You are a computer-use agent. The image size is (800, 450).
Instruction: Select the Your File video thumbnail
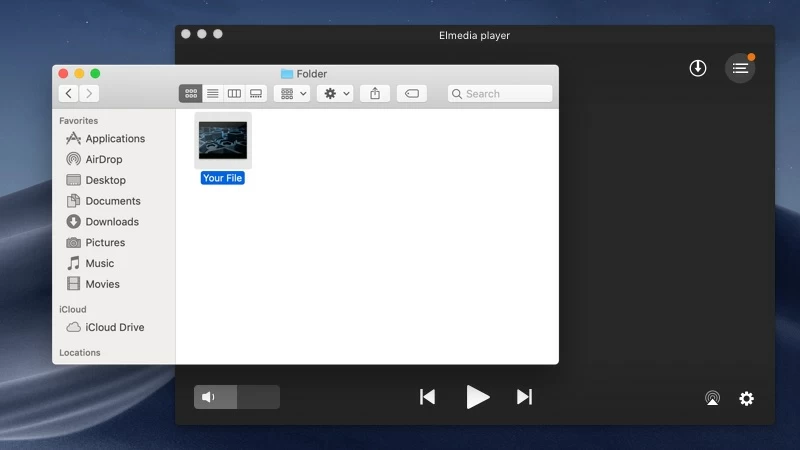pyautogui.click(x=222, y=140)
